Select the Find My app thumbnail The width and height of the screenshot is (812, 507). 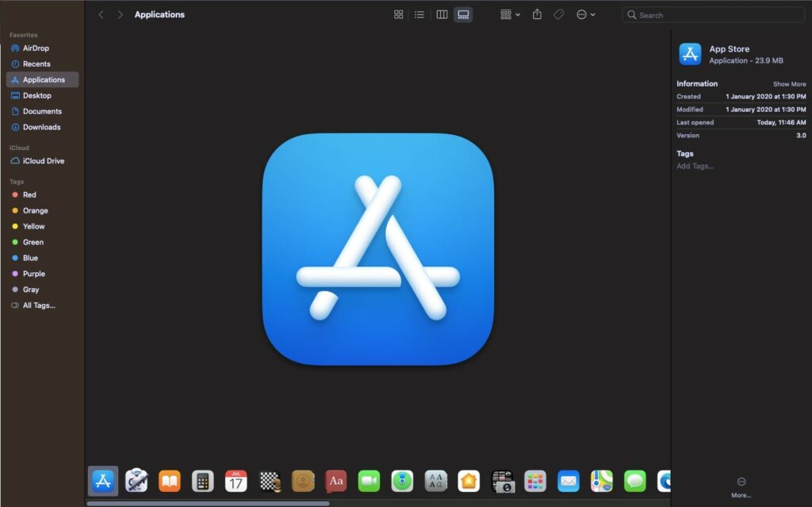click(402, 481)
